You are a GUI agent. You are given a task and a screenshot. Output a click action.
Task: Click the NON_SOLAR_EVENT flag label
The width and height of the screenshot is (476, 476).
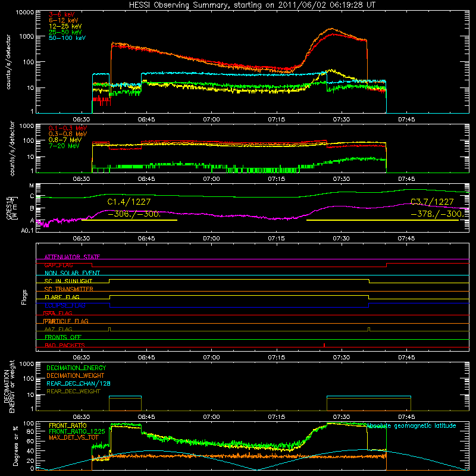72,273
